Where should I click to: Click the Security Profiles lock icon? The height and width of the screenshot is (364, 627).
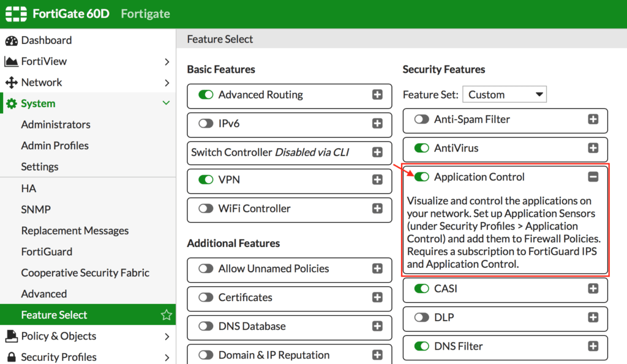click(x=11, y=357)
